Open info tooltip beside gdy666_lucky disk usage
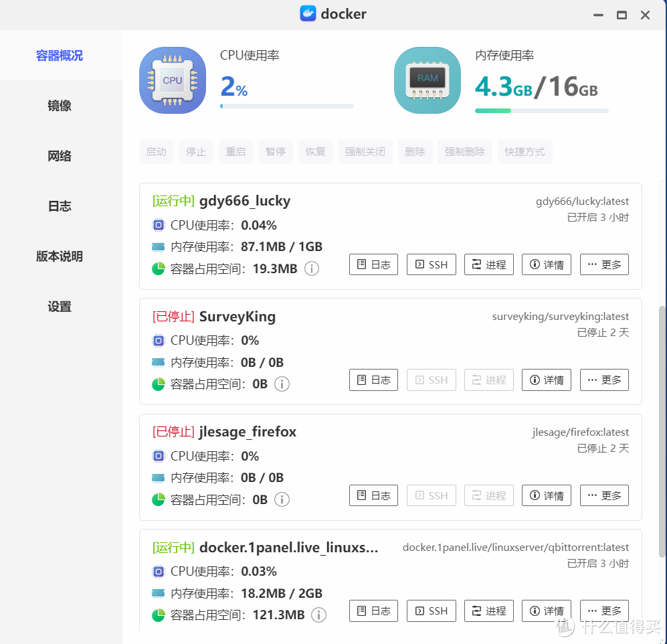The image size is (667, 644). (312, 268)
